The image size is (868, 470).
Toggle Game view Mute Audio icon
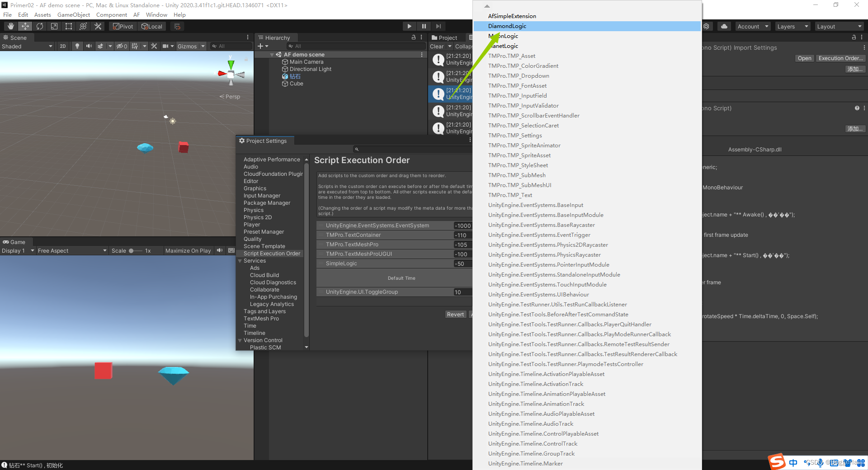(220, 250)
